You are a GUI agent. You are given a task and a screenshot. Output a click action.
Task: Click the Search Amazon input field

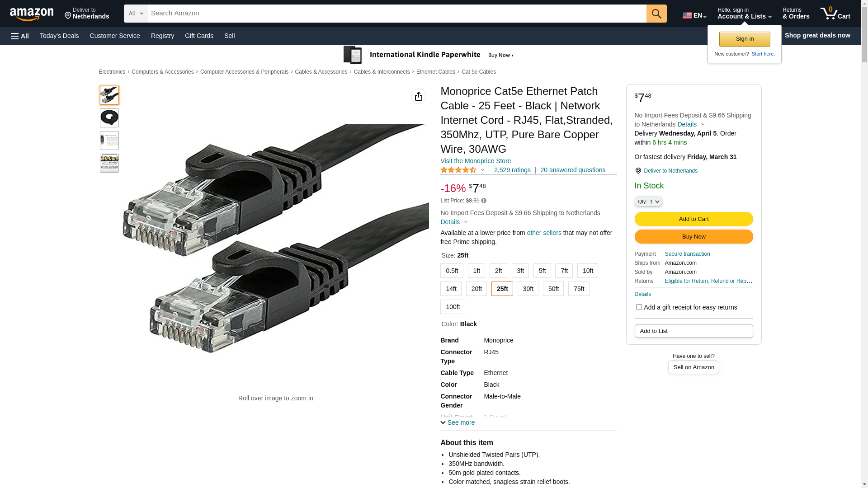pos(396,14)
